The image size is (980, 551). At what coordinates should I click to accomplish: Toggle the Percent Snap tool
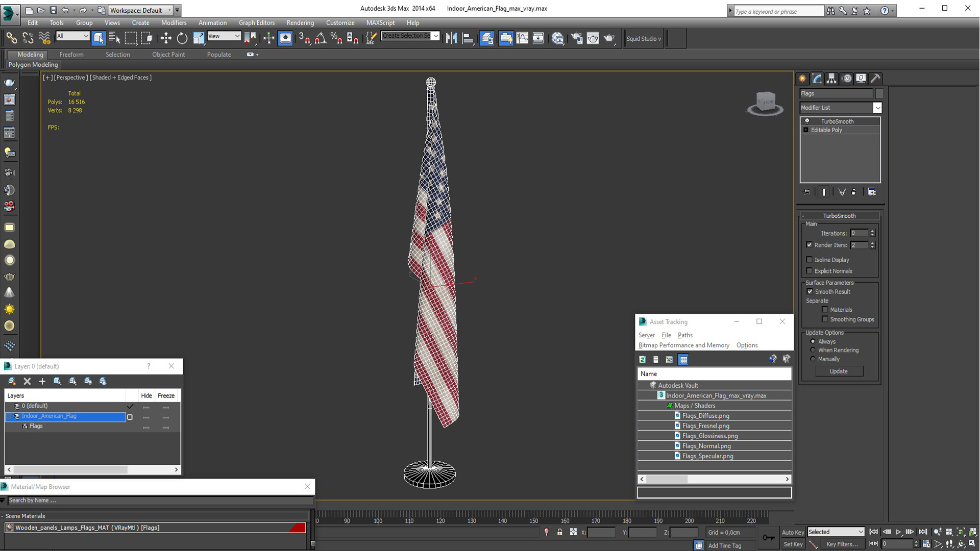tap(336, 38)
